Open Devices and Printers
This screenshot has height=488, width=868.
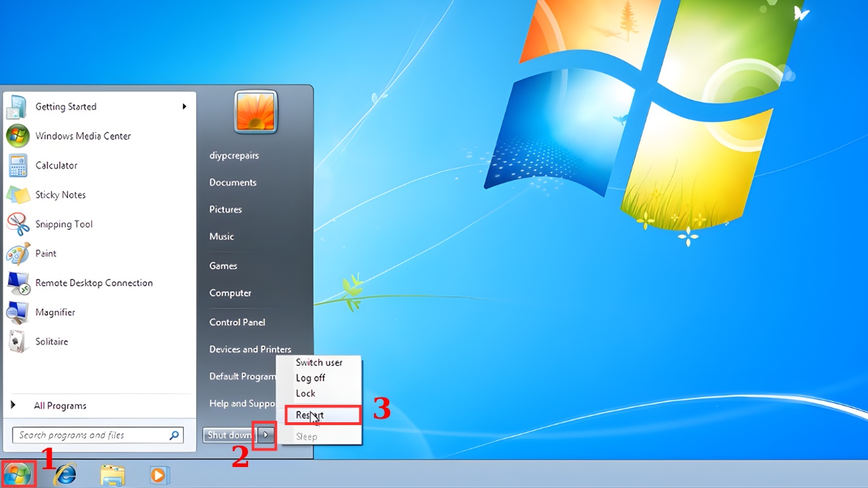(250, 349)
